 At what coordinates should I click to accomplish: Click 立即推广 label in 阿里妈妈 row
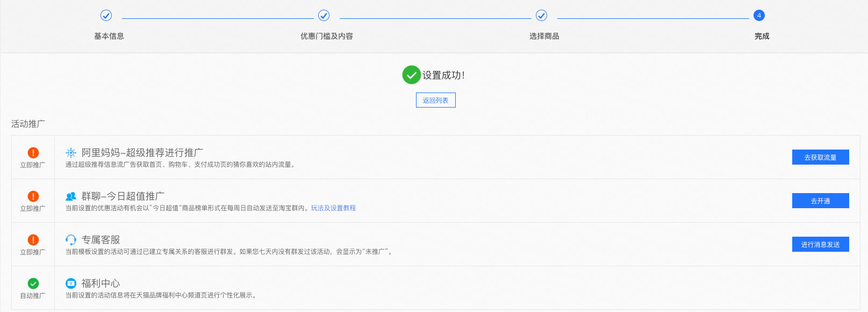33,165
